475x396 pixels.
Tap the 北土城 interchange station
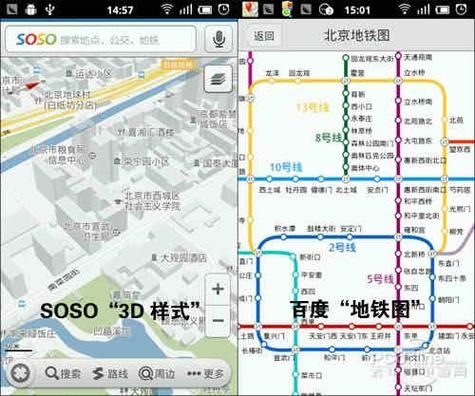pyautogui.click(x=346, y=179)
